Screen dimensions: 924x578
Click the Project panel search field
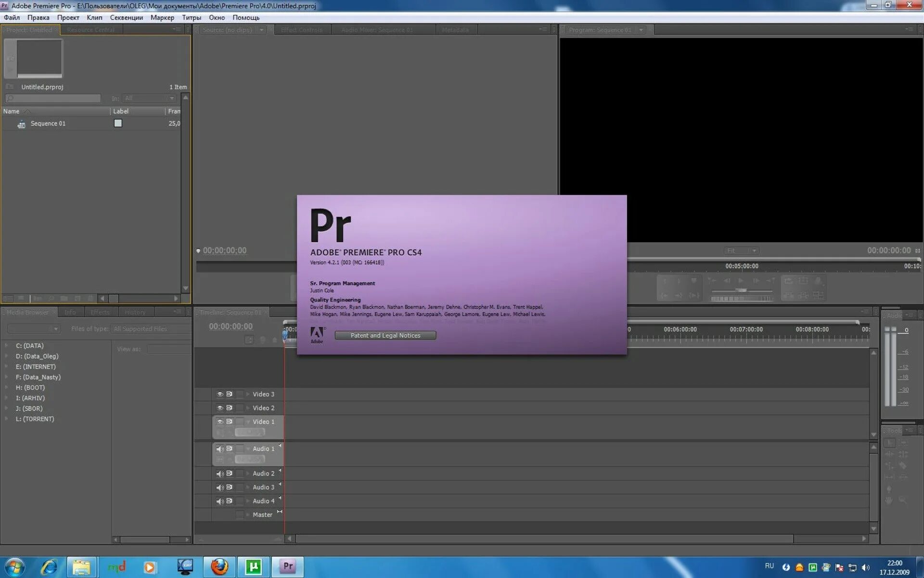pos(53,98)
